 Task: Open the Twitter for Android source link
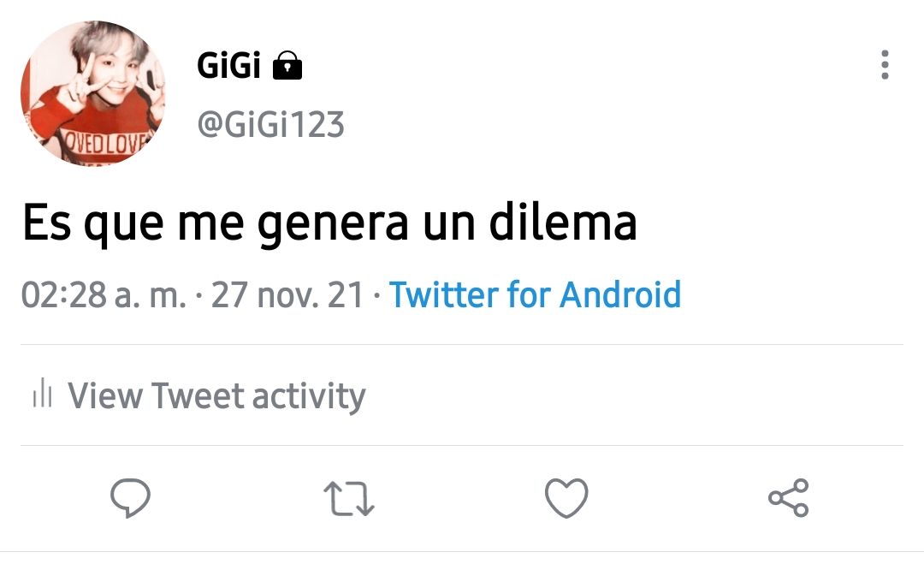tap(535, 294)
